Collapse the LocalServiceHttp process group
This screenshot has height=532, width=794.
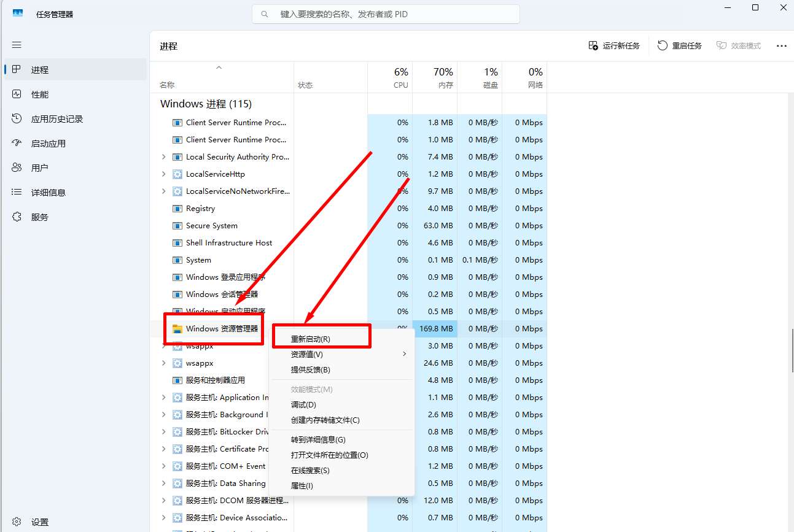click(x=163, y=174)
